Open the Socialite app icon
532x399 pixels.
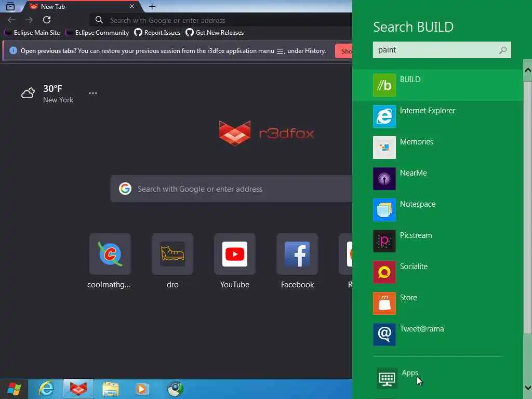pyautogui.click(x=384, y=272)
